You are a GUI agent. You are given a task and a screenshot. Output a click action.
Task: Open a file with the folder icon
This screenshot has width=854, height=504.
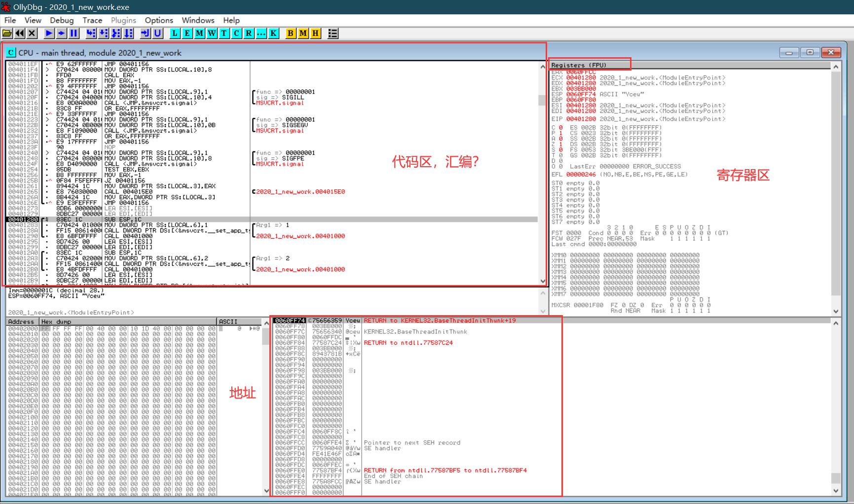coord(7,33)
